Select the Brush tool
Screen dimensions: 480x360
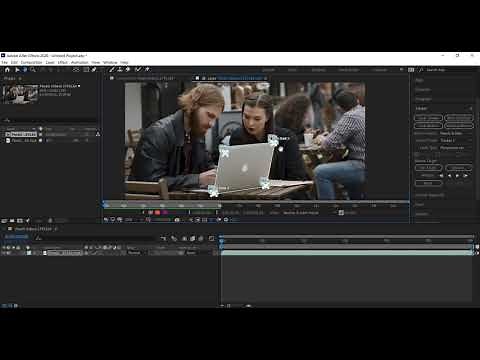coord(112,69)
